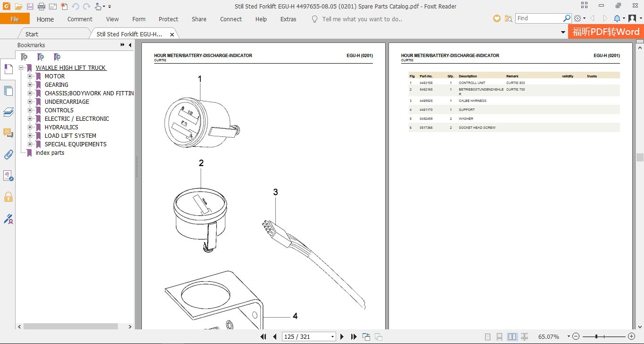This screenshot has height=344, width=644.
Task: Open the Share ribbon tab
Action: point(199,19)
